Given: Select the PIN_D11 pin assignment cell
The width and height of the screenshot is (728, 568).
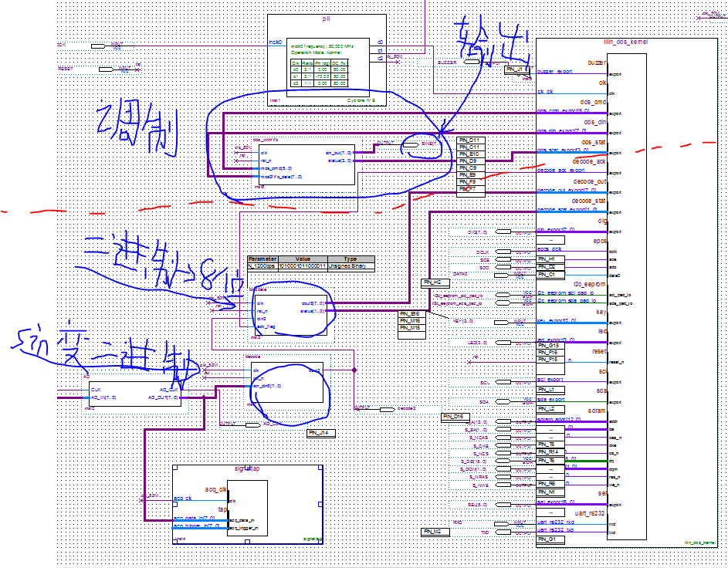Looking at the screenshot, I should 471,140.
